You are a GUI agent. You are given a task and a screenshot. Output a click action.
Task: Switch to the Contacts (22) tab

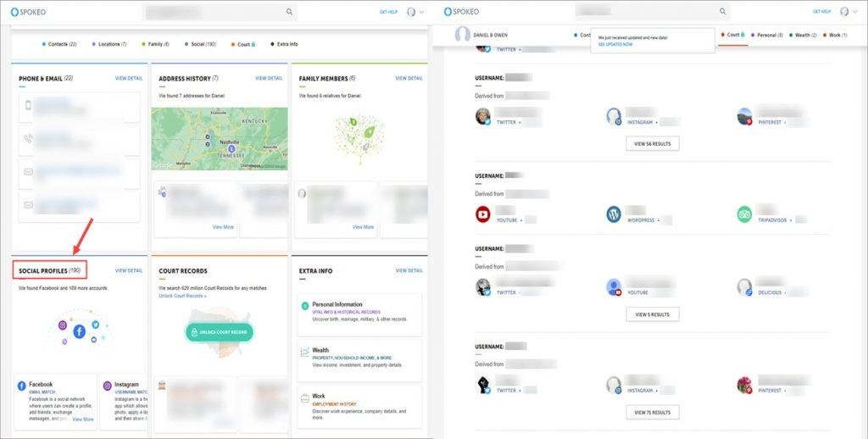[x=59, y=44]
